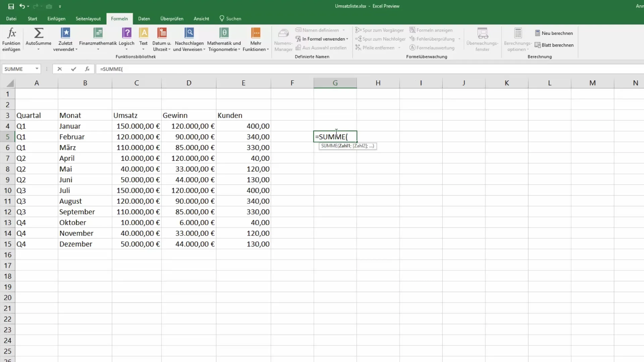This screenshot has height=362, width=644.
Task: Expand Fehlerüberprüfung dropdown arrow
Action: click(459, 39)
